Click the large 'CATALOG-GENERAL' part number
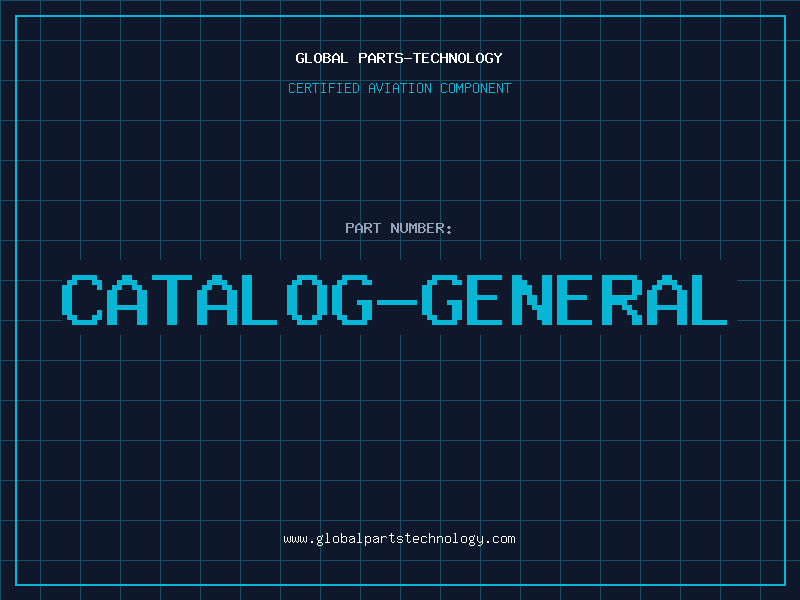This screenshot has height=600, width=800. (x=394, y=300)
